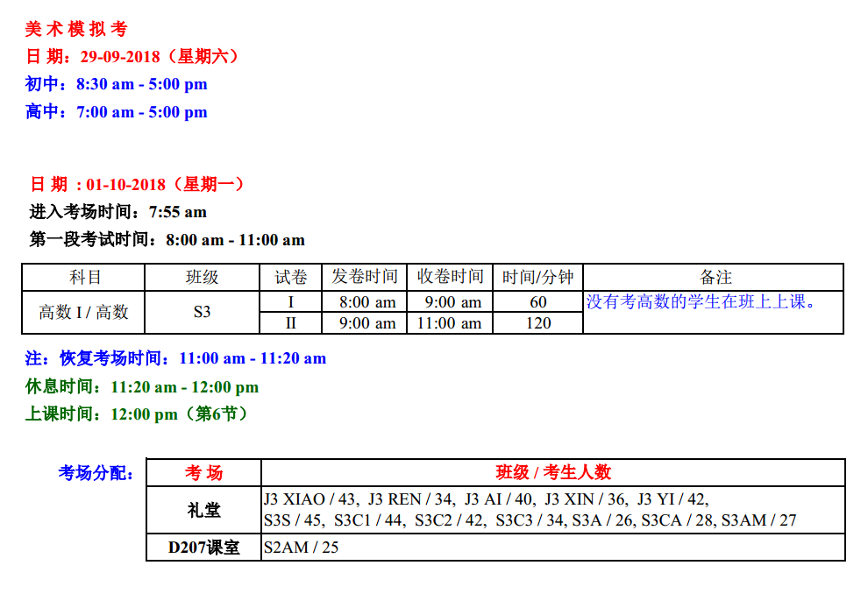868x615 pixels.
Task: Select the 高中 exam time line
Action: (x=117, y=112)
